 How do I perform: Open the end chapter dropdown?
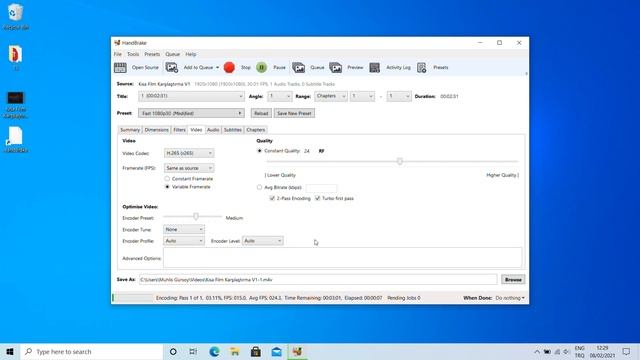(x=399, y=96)
